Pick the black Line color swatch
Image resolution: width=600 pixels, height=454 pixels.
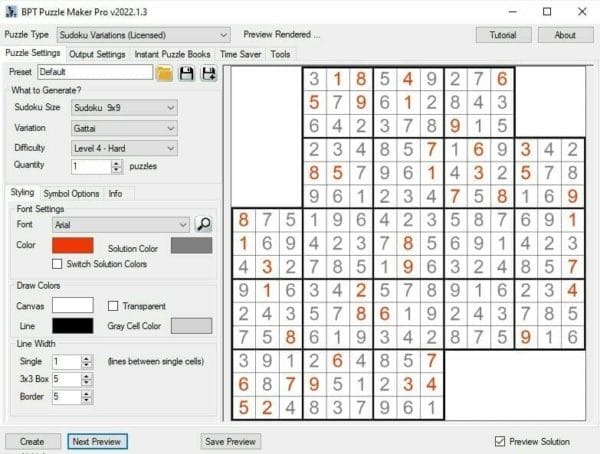pyautogui.click(x=73, y=326)
